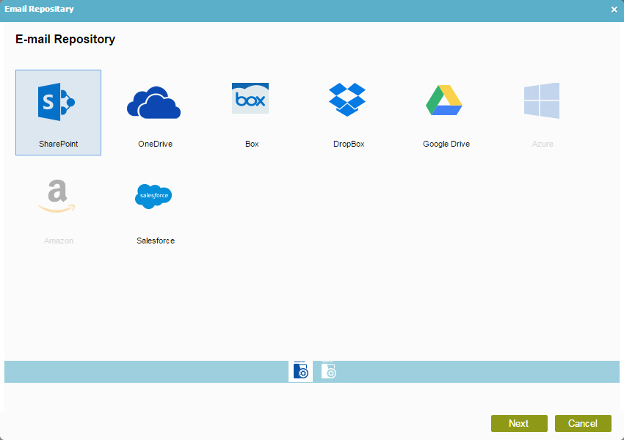Click the DropBox label text
This screenshot has width=624, height=440.
349,144
